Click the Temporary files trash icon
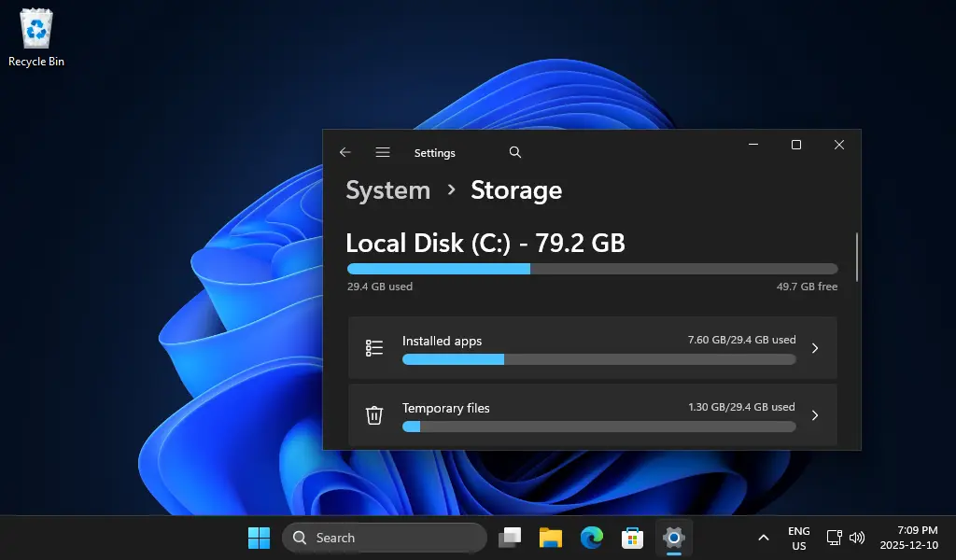Viewport: 956px width, 560px height. coord(374,415)
